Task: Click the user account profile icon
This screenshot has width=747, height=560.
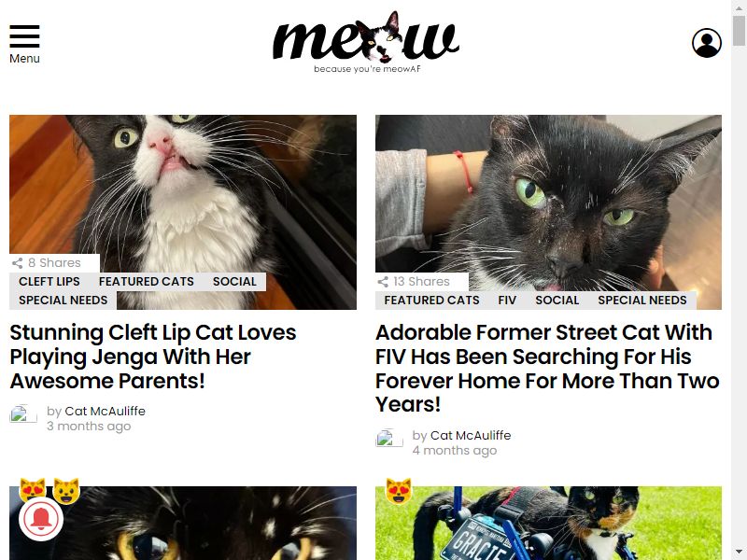Action: coord(707,43)
